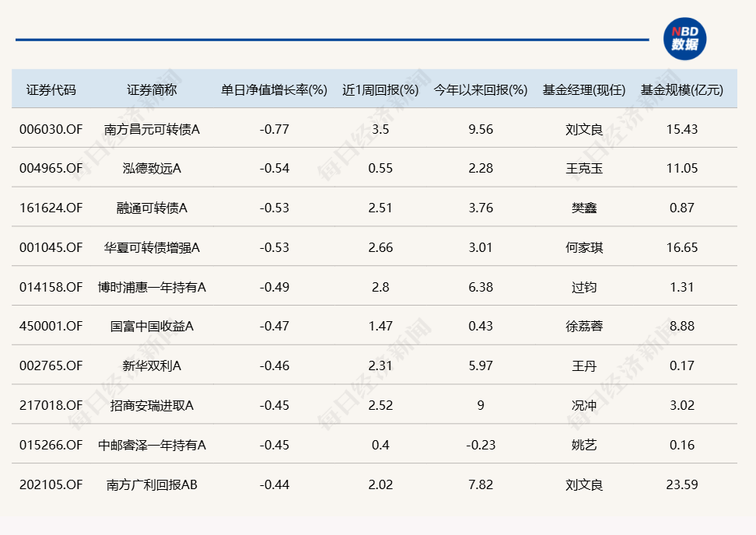Screen dimensions: 756x535
Task: Click fund name 招商安瑞进取A
Action: (x=152, y=406)
